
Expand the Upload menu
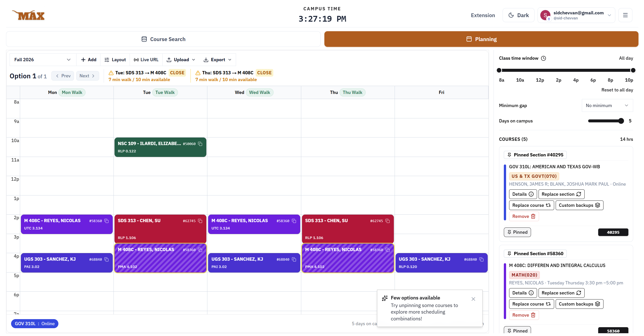click(x=181, y=60)
